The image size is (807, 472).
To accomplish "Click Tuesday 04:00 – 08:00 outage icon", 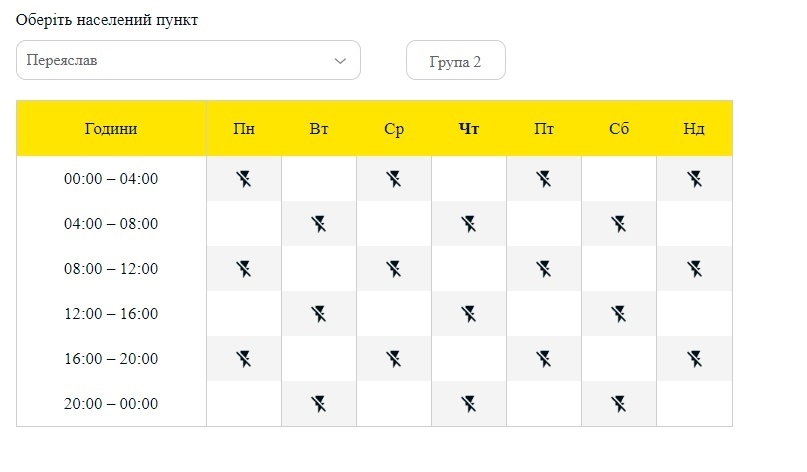I will point(319,224).
